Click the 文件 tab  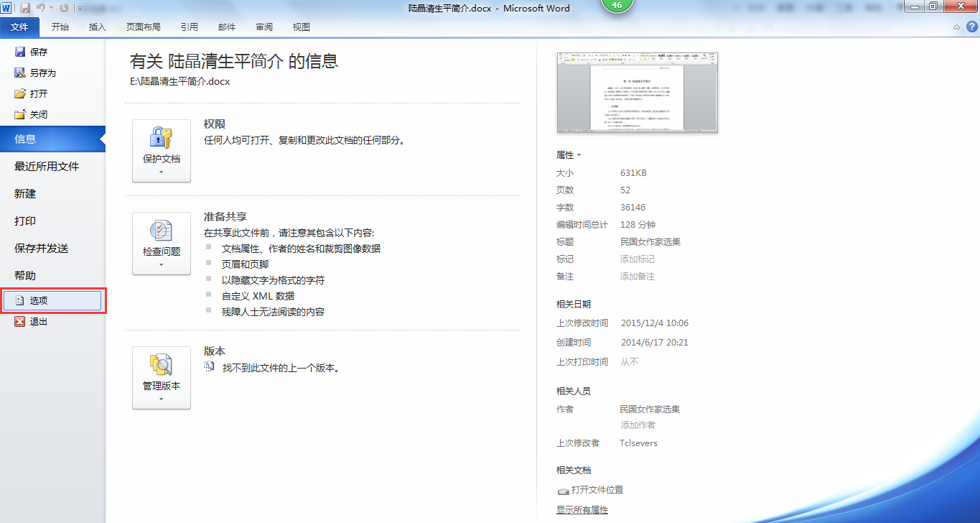19,27
